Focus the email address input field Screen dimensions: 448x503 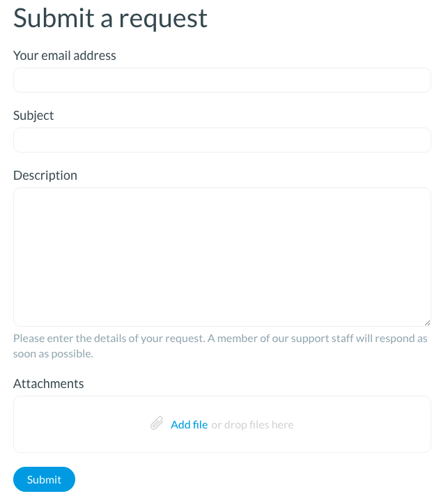click(x=222, y=80)
